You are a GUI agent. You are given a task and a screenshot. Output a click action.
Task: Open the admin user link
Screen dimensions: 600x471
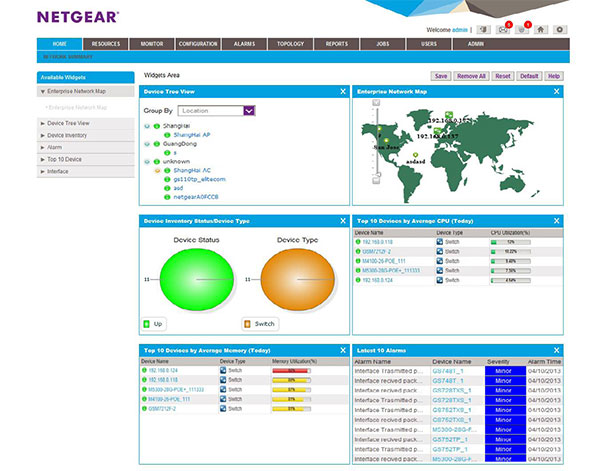[460, 30]
